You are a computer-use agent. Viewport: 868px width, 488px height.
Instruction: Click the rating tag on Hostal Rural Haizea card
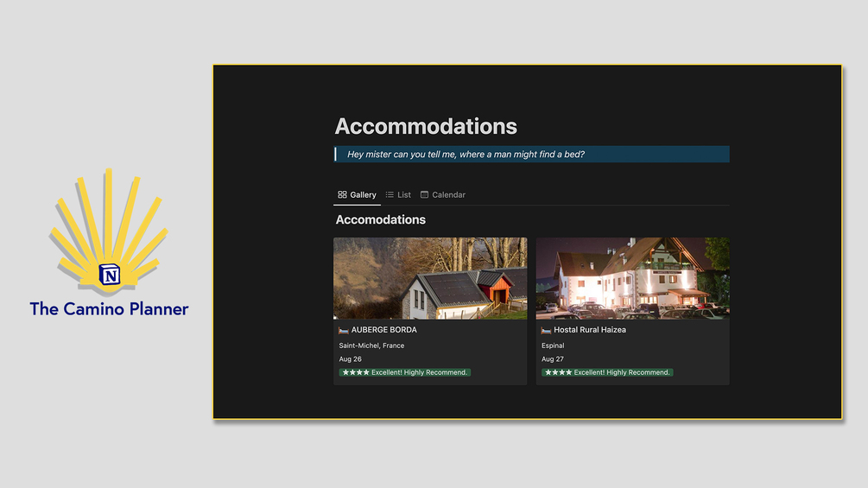pyautogui.click(x=607, y=372)
